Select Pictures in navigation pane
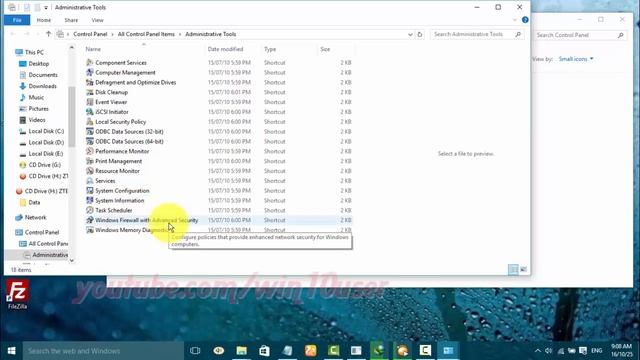Image resolution: width=640 pixels, height=360 pixels. 38,109
